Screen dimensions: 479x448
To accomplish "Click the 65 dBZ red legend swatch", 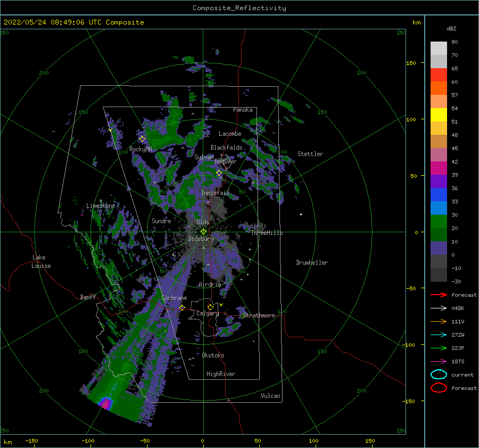I will [x=439, y=75].
